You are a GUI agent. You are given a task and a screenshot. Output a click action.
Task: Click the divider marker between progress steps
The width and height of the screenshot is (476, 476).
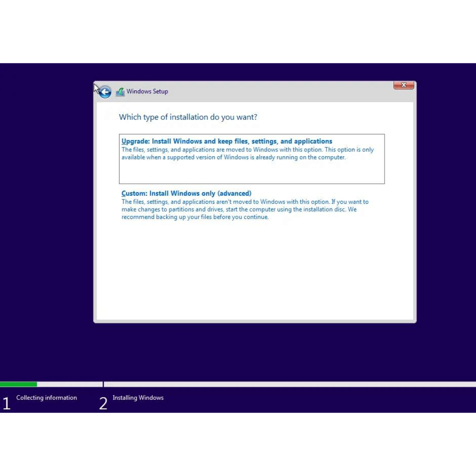click(103, 384)
